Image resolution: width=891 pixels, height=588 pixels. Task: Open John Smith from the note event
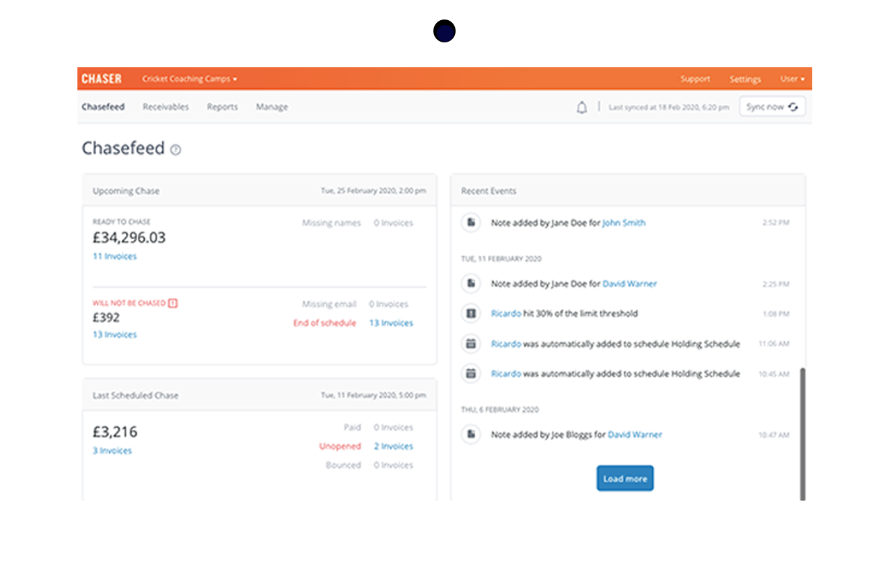coord(624,223)
